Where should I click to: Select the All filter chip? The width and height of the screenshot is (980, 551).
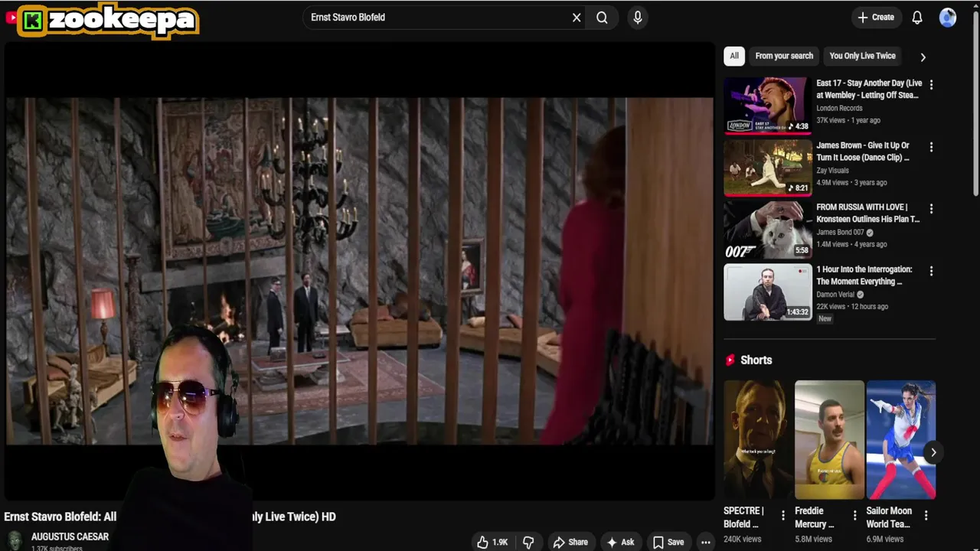(x=734, y=56)
